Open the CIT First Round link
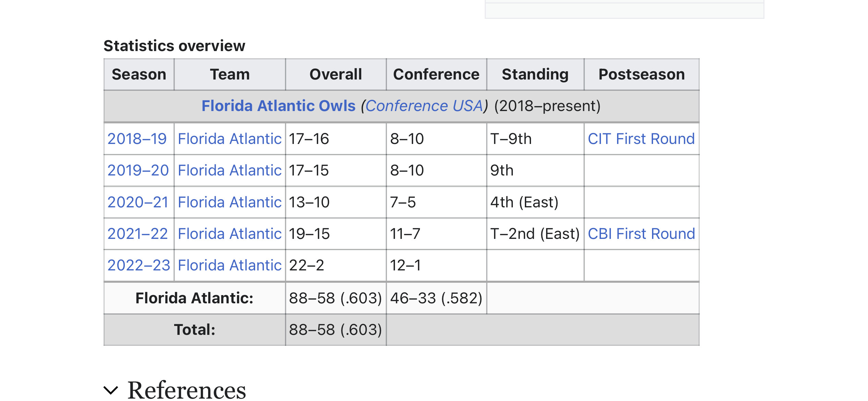Image resolution: width=868 pixels, height=401 pixels. tap(641, 139)
